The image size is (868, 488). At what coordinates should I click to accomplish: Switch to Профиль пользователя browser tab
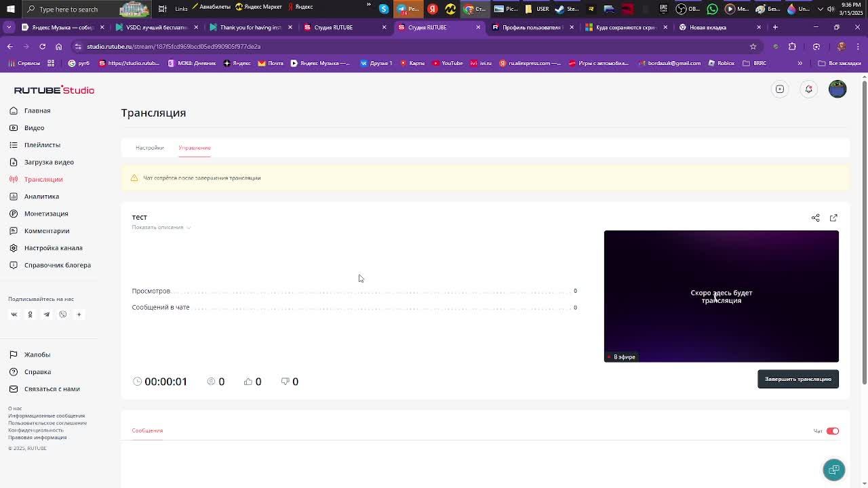(x=533, y=27)
